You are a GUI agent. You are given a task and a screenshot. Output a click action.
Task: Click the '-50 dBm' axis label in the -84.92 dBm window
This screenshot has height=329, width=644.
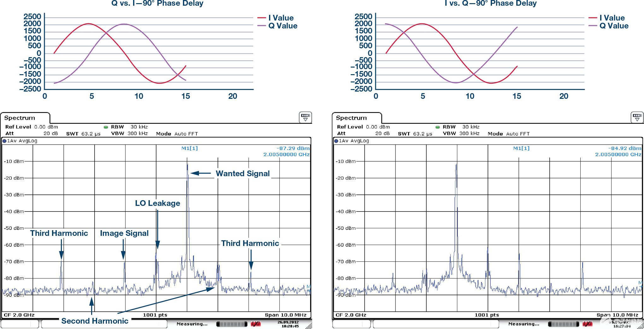346,228
